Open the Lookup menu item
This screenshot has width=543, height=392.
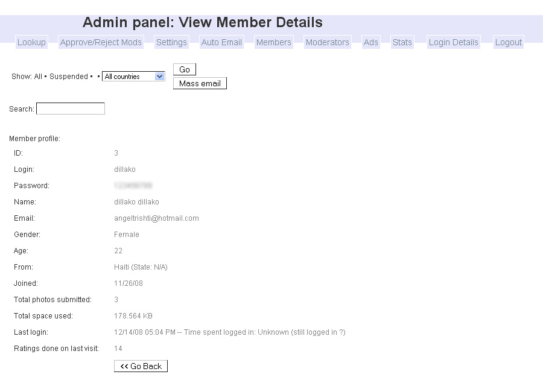(31, 42)
